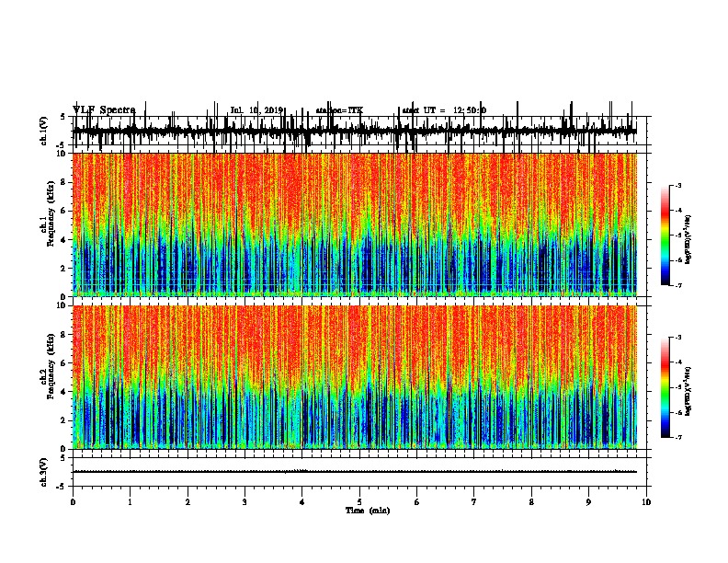Click time-axis tick label "0"
Image resolution: width=728 pixels, height=563 pixels.
(x=73, y=502)
